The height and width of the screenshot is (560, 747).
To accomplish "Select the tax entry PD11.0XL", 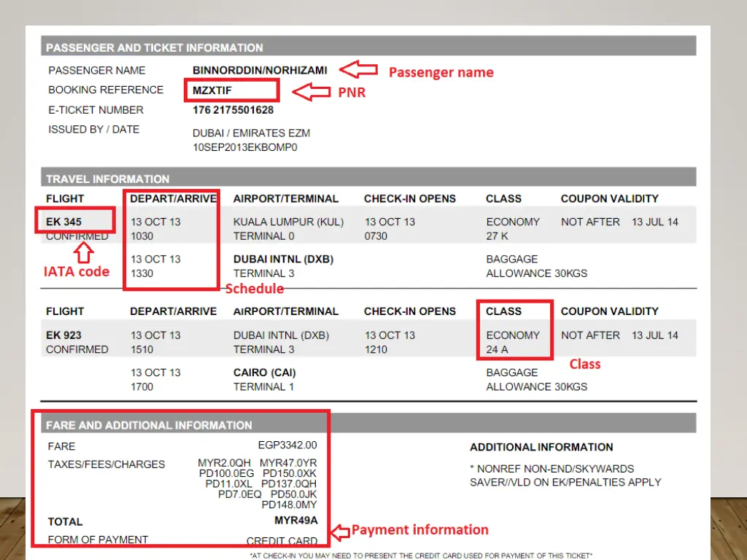I will point(228,484).
